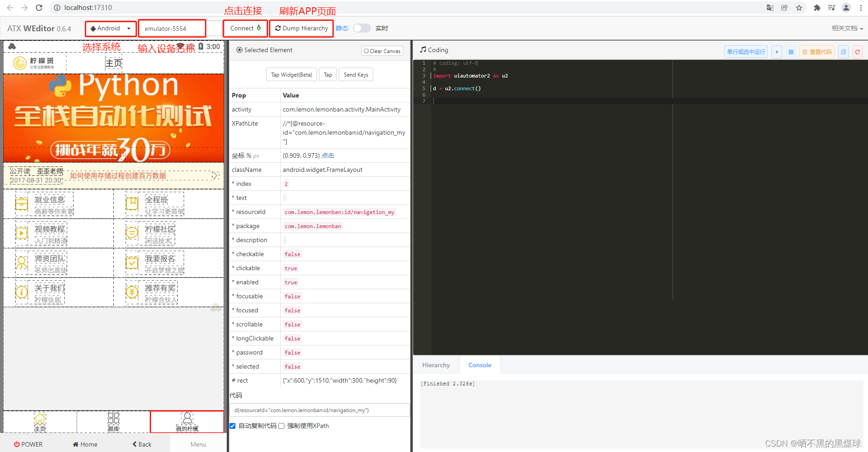Open browser translate page icon
This screenshot has width=868, height=452.
tap(770, 8)
